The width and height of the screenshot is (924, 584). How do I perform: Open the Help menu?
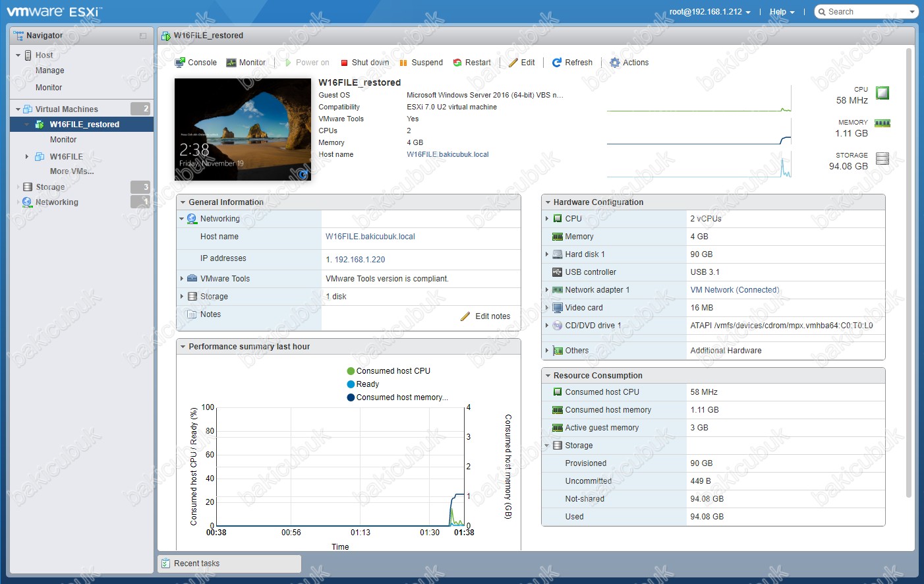pyautogui.click(x=782, y=12)
